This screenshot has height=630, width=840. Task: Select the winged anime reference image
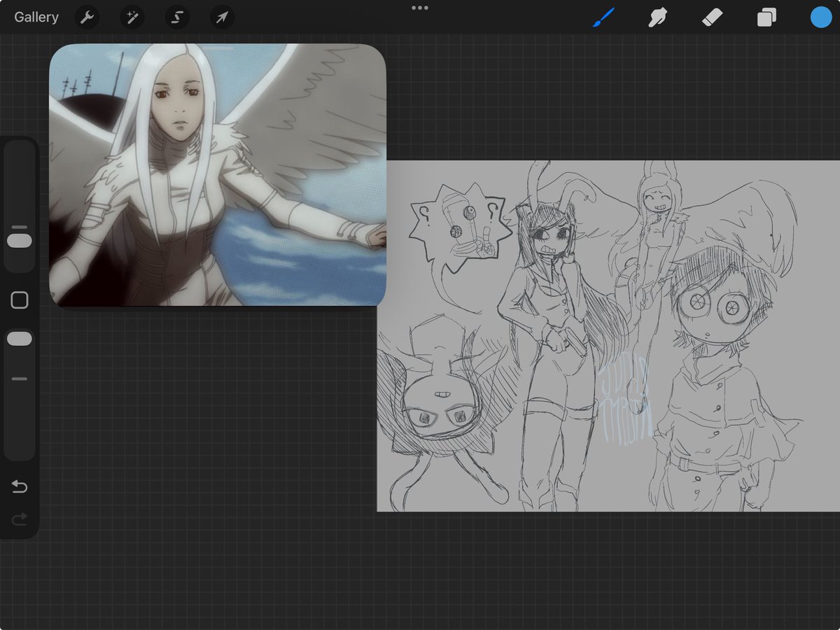click(x=218, y=175)
